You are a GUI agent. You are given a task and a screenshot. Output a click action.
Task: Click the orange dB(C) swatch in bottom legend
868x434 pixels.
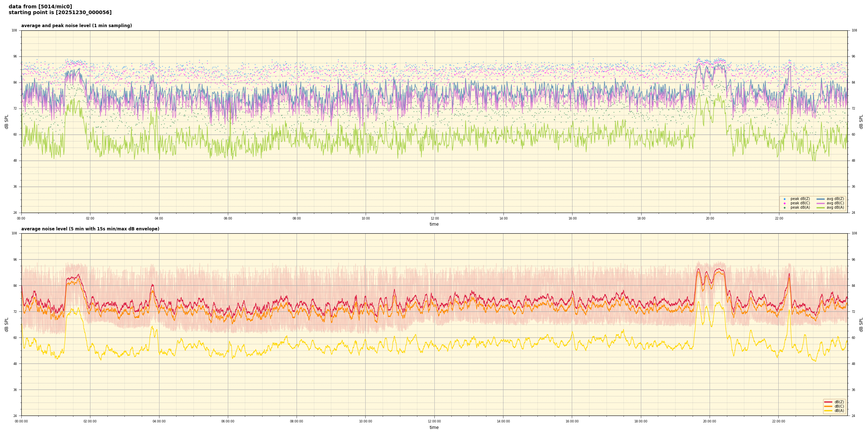point(828,406)
